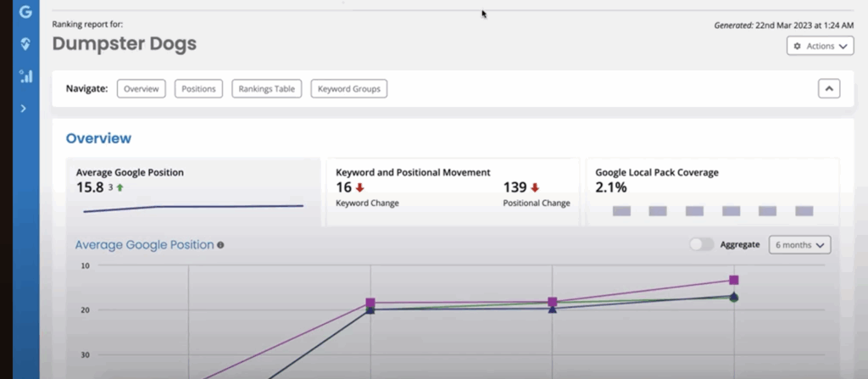Open the Keyword Groups section
Screen dimensions: 868x379
click(348, 88)
